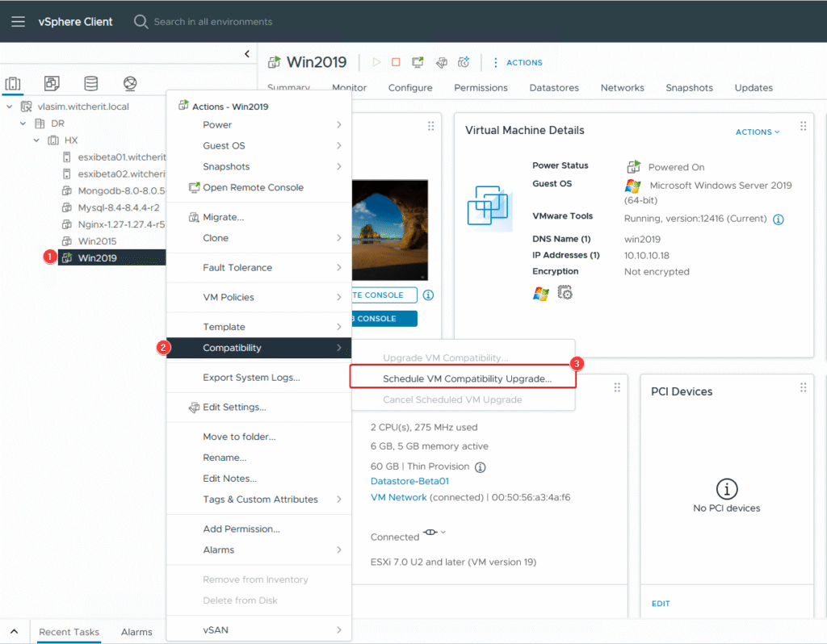Click the web console blue button

click(x=385, y=318)
